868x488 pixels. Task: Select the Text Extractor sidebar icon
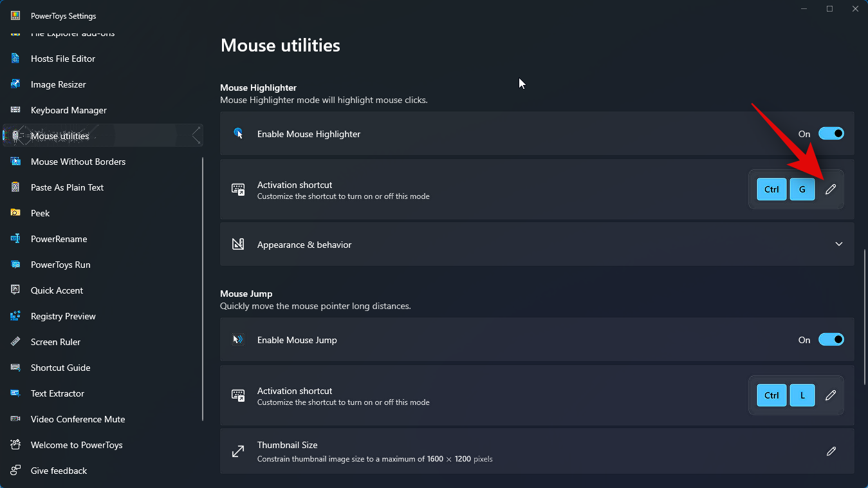[15, 393]
